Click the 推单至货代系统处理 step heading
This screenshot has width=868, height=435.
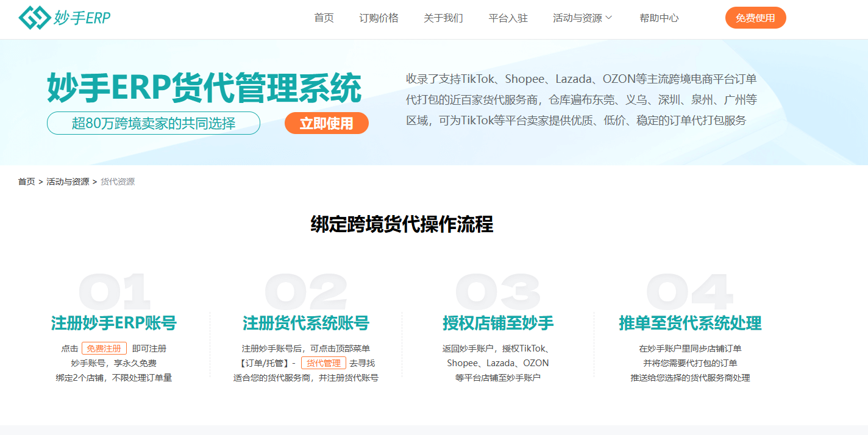[x=690, y=323]
